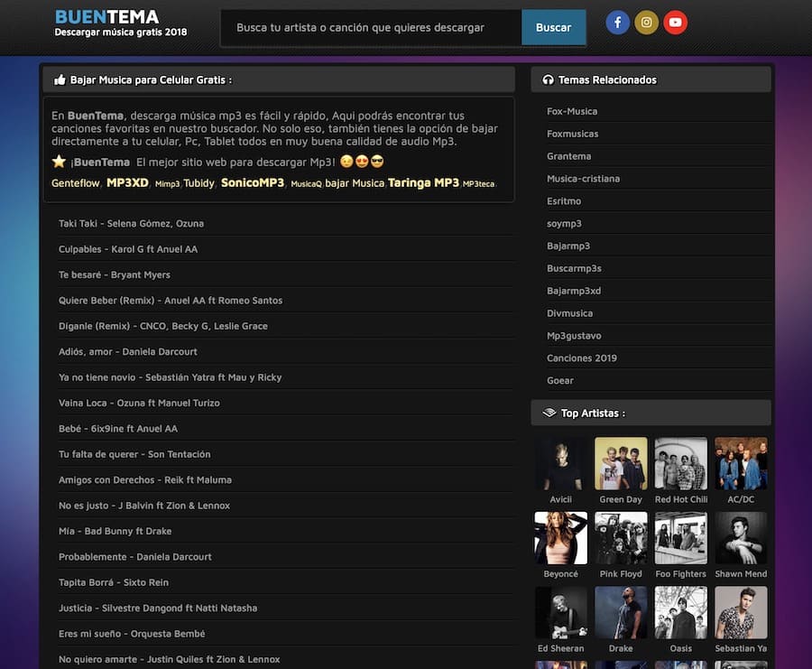This screenshot has height=669, width=812.
Task: Choose the Ed Sheeran artist picture
Action: tap(560, 613)
